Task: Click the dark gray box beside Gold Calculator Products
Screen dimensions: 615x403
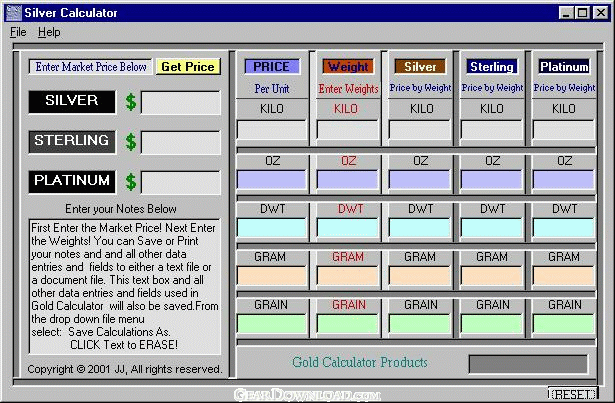Action: tap(528, 365)
